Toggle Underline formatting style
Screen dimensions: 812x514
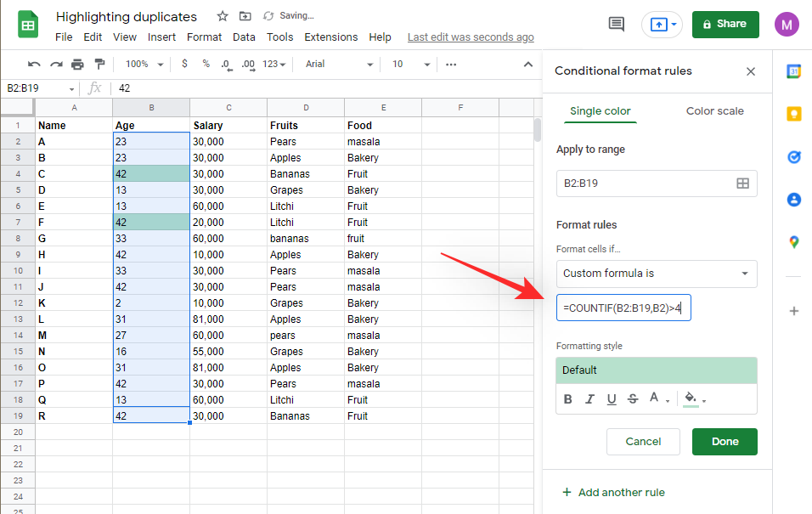click(x=612, y=398)
